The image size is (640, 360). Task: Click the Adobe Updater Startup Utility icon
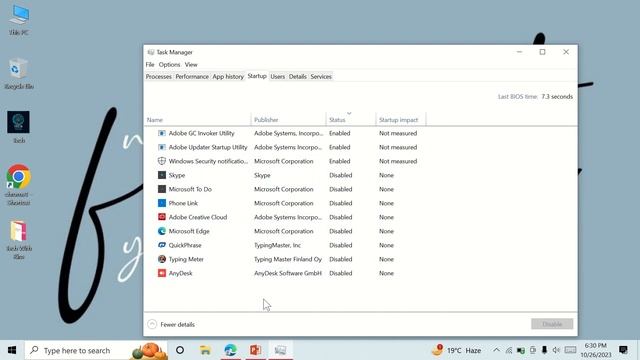tap(162, 147)
